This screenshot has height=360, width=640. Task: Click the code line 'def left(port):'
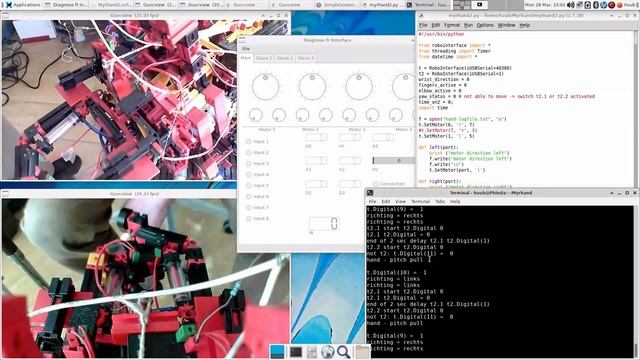438,147
